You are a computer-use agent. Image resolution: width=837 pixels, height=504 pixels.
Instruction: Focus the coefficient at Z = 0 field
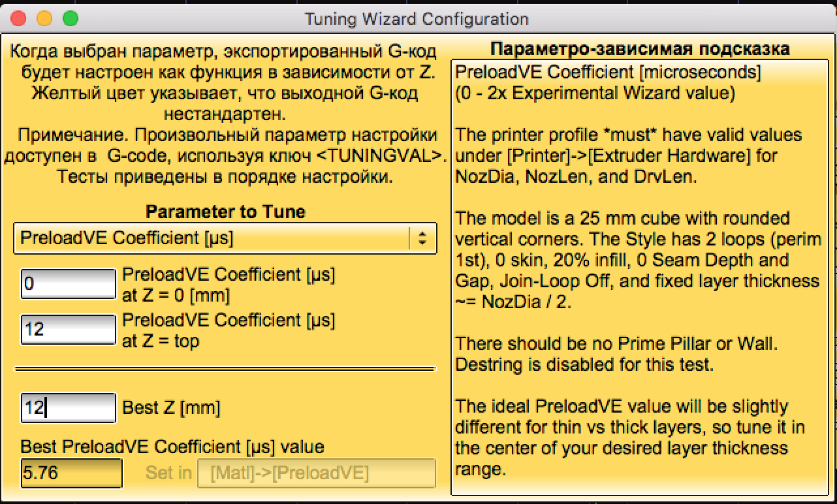(x=68, y=285)
